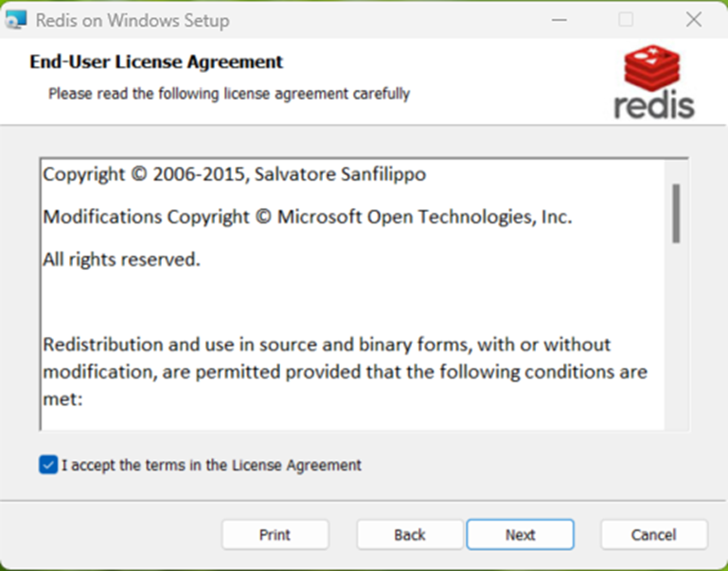This screenshot has width=728, height=571.
Task: Click the license text scrollbar thumb
Action: tap(676, 214)
